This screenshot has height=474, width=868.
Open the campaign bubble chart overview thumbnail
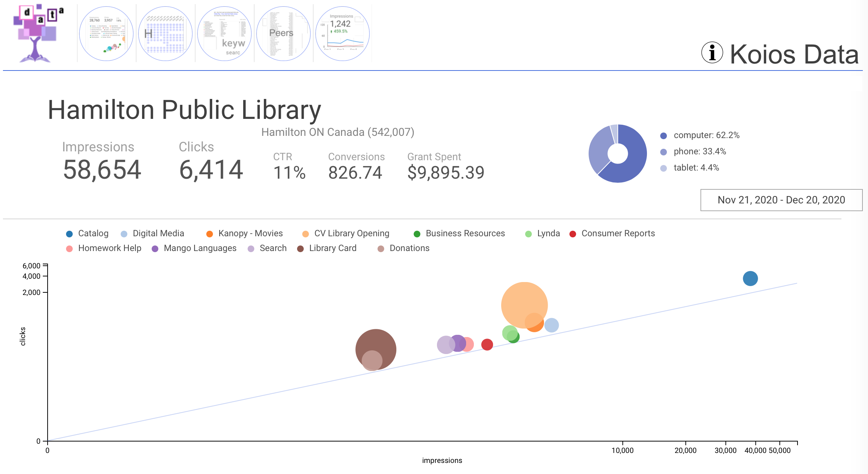(106, 34)
